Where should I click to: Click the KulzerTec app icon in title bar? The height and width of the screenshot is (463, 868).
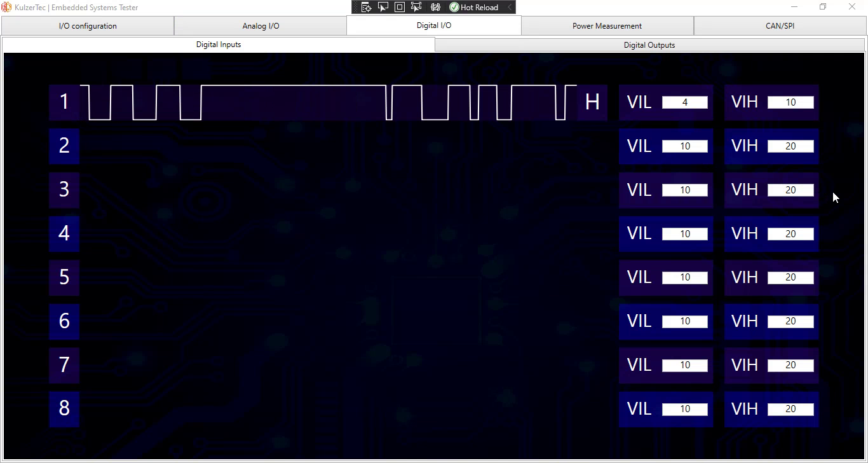click(6, 7)
